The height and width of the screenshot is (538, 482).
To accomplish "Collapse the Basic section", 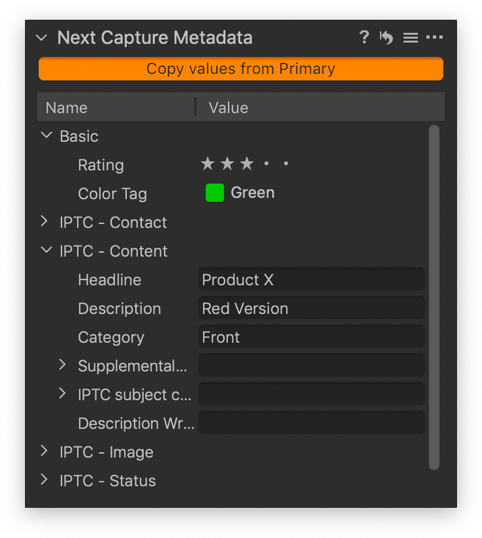I will coord(46,135).
